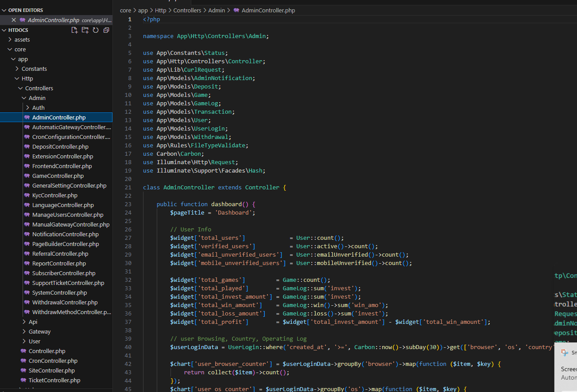Open GeneralSettingController.php
The image size is (577, 392).
[70, 185]
